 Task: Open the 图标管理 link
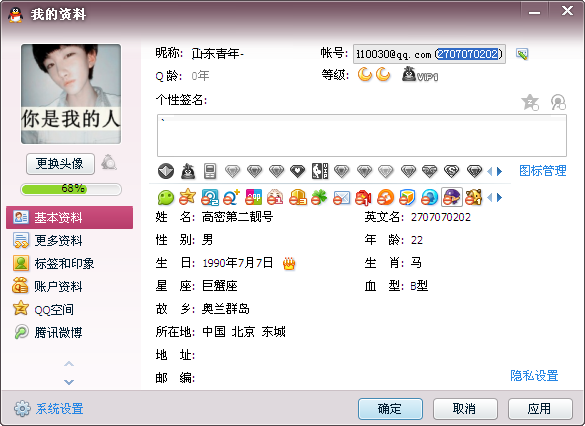point(543,171)
